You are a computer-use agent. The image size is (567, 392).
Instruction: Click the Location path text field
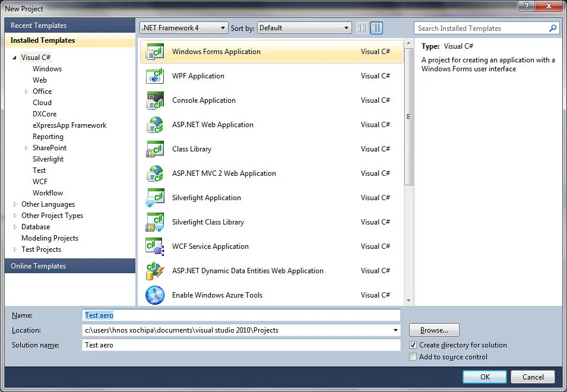[236, 330]
